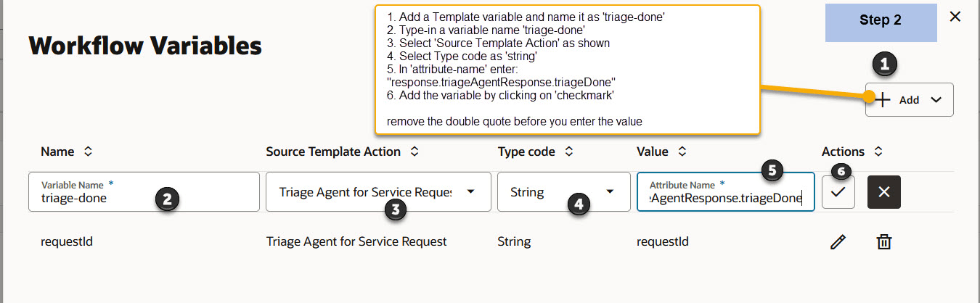Sort by the Type code column
The image size is (980, 303).
tap(569, 151)
